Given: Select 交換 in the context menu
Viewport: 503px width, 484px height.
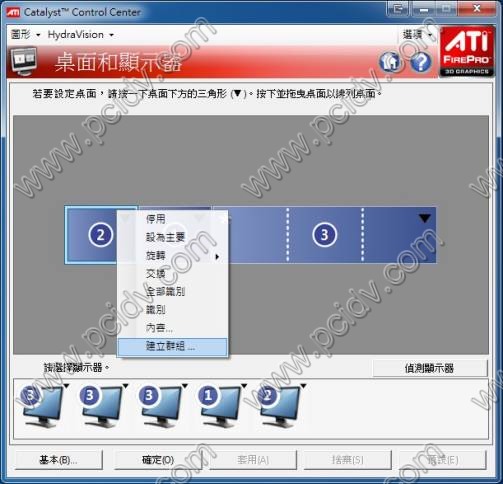Looking at the screenshot, I should [172, 274].
